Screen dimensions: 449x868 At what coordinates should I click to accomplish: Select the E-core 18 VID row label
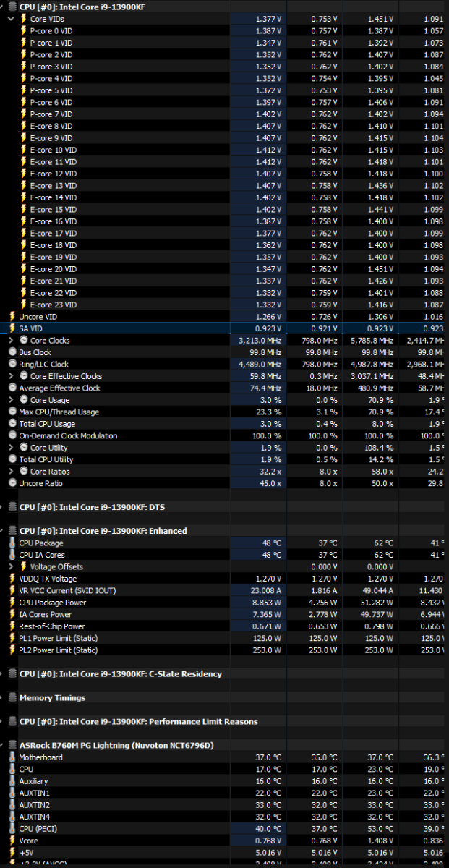click(x=54, y=245)
